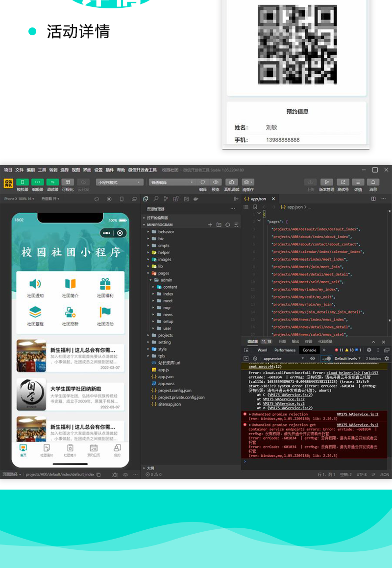The image size is (392, 568).
Task: Switch to the Performance tab in debugger
Action: [285, 350]
